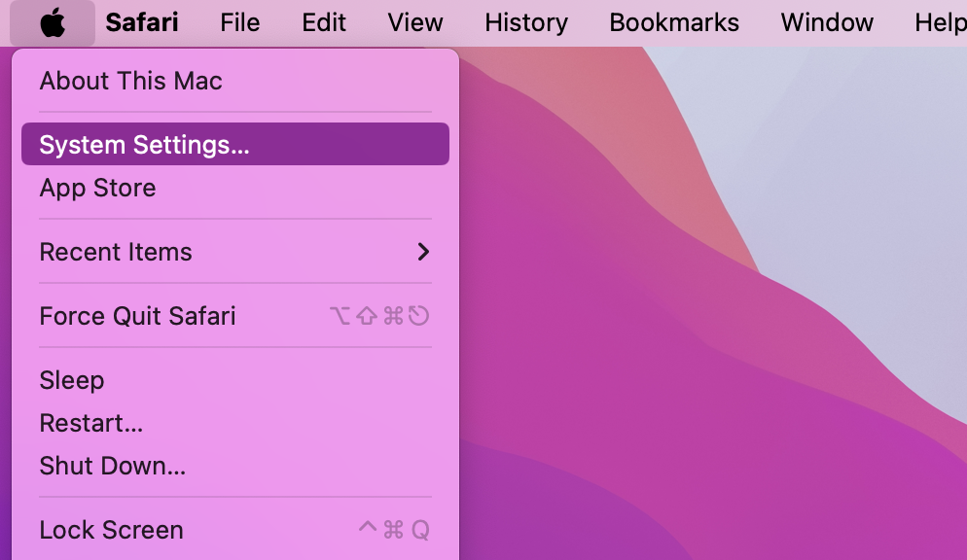The image size is (967, 560).
Task: Open the View menu
Action: 415,22
